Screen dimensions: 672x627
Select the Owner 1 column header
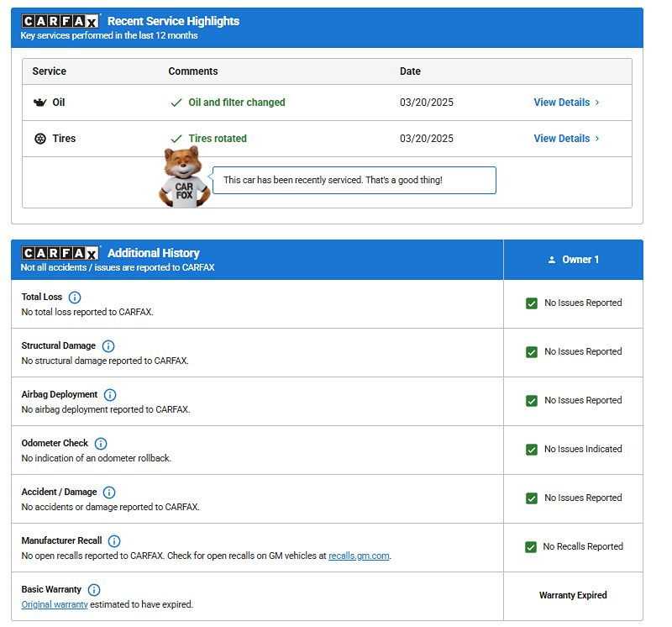(574, 260)
